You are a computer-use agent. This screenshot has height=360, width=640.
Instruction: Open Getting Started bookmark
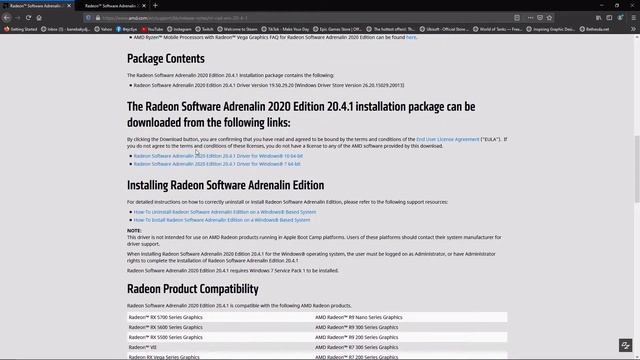tap(20, 29)
